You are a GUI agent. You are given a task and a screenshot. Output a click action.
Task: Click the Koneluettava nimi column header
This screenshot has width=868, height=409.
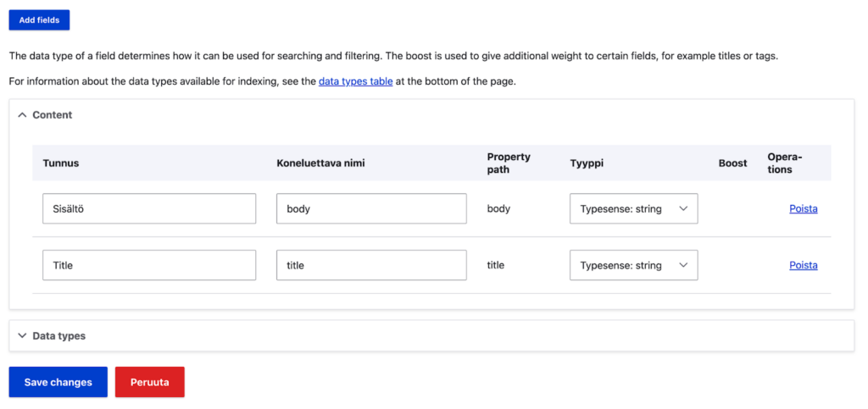[320, 163]
